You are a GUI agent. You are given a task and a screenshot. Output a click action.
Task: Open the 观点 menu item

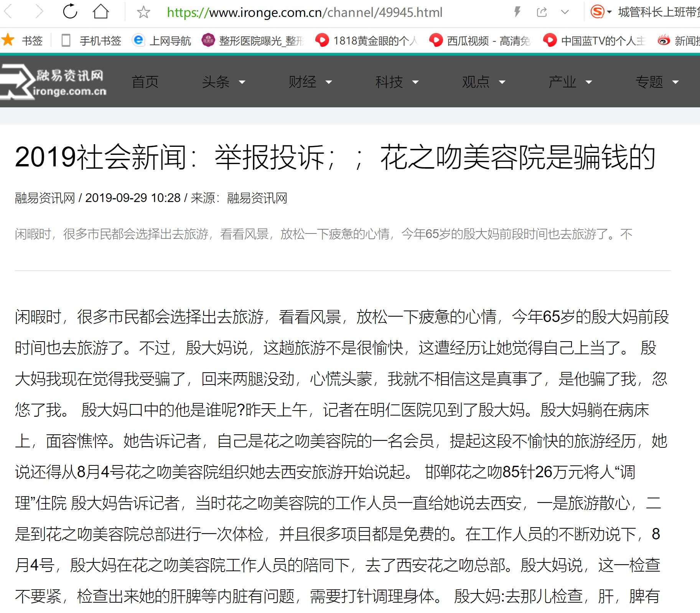[476, 82]
